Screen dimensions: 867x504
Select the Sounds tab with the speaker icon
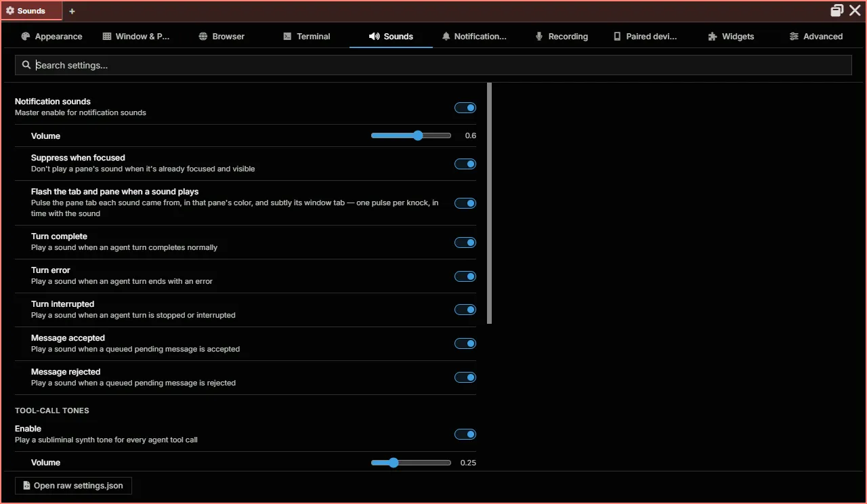[x=391, y=37]
